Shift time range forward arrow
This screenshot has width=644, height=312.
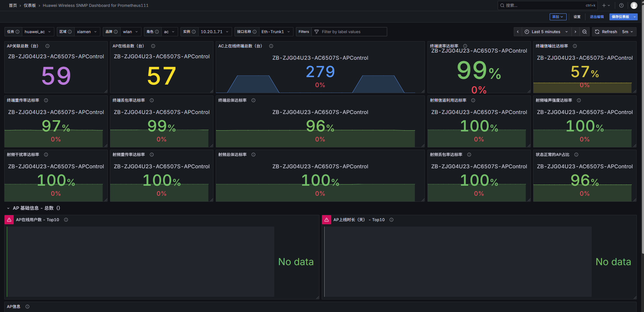point(575,32)
